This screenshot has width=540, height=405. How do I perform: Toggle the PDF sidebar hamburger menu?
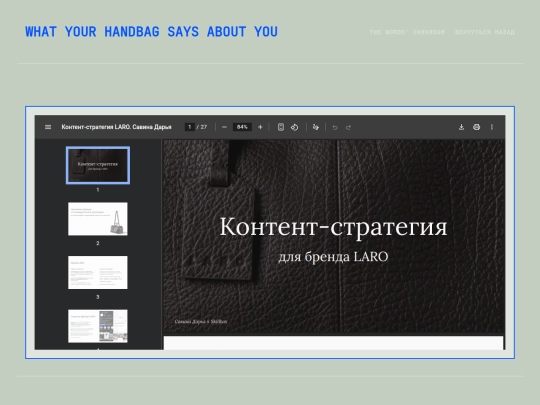(48, 127)
